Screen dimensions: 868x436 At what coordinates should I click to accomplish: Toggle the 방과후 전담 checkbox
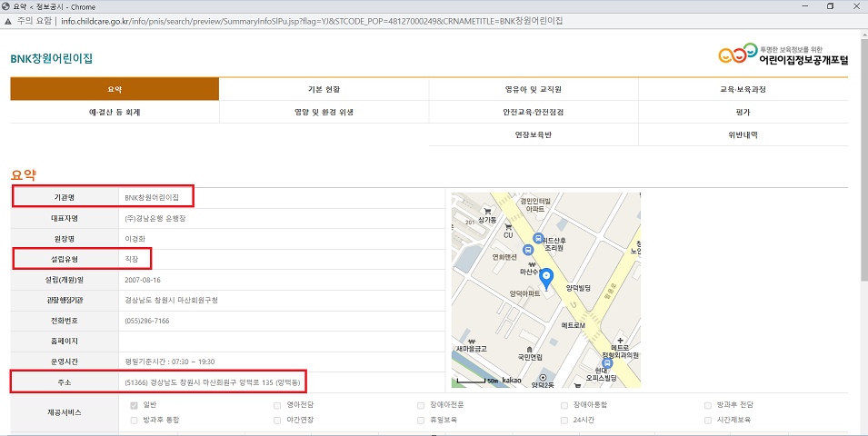coord(707,405)
